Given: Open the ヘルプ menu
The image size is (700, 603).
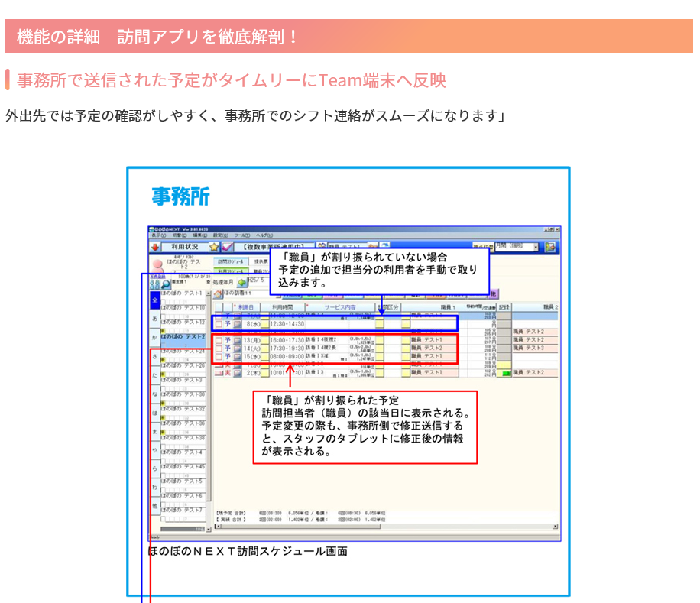Looking at the screenshot, I should (x=264, y=235).
